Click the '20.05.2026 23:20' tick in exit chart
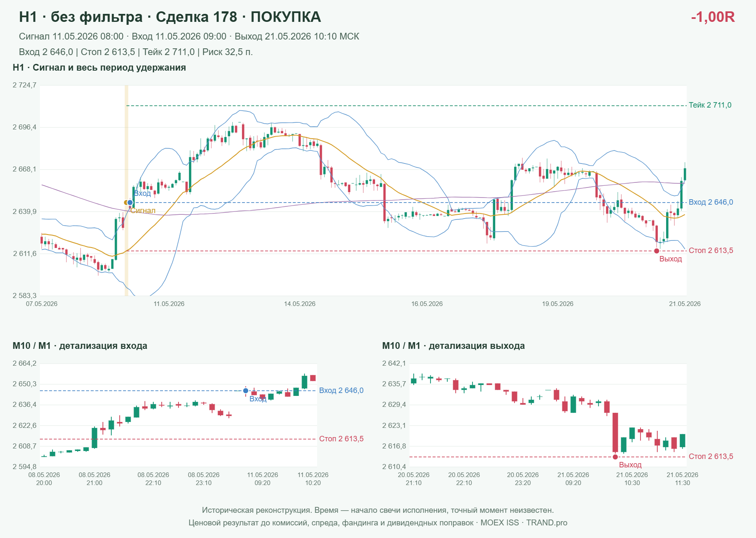This screenshot has height=538, width=756. 523,479
